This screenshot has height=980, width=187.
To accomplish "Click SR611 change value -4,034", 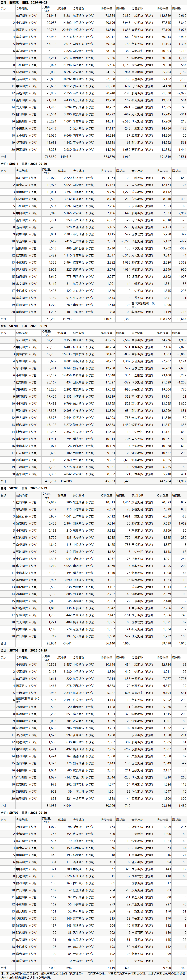I will [126, 269].
